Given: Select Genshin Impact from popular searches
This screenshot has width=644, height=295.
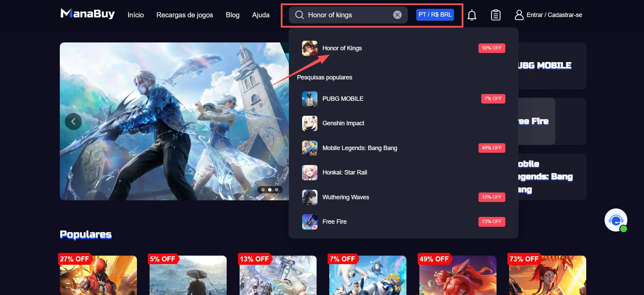Looking at the screenshot, I should [403, 123].
